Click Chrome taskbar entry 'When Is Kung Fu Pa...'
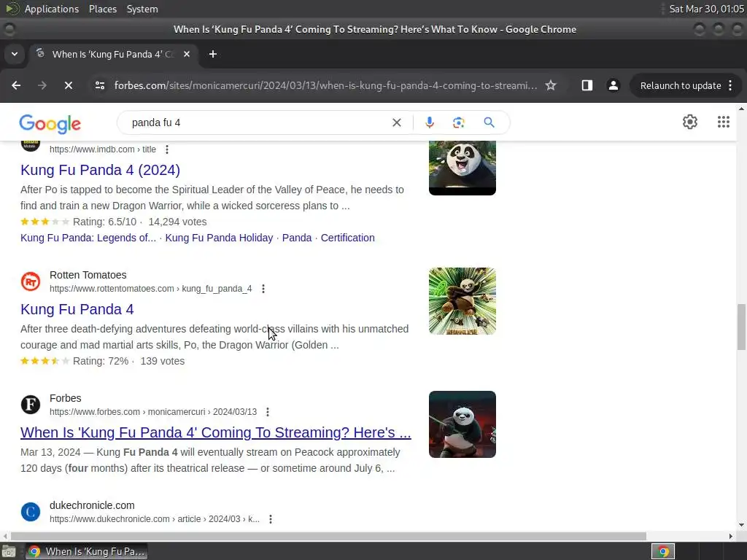 [x=86, y=551]
